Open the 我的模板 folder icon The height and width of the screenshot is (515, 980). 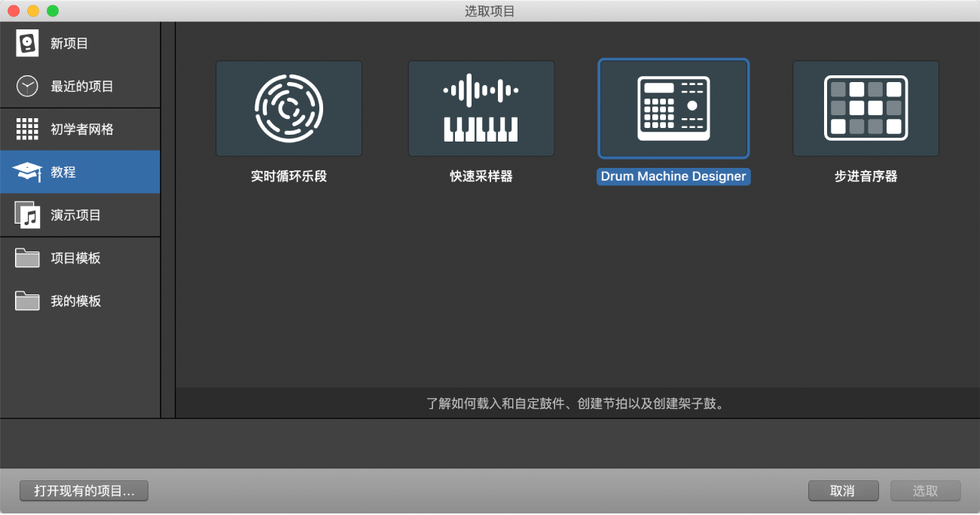pos(26,300)
